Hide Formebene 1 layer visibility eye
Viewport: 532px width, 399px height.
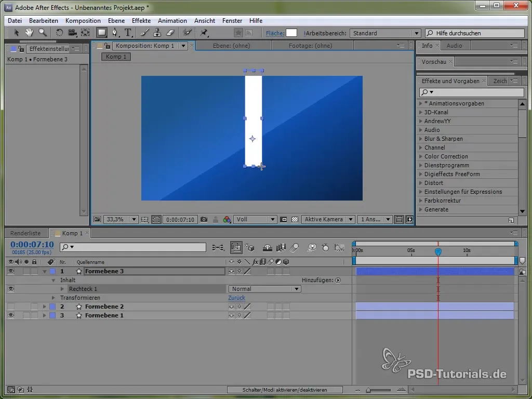[x=11, y=315]
